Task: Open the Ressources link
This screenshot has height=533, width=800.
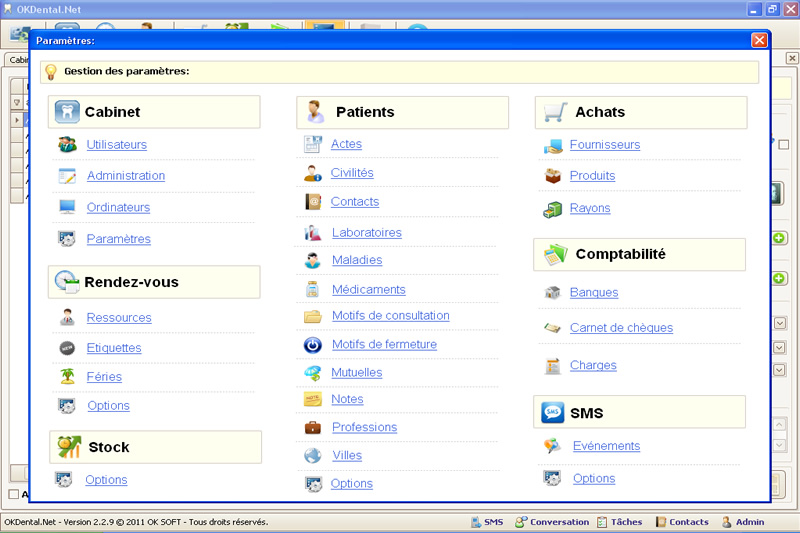Action: (x=119, y=317)
